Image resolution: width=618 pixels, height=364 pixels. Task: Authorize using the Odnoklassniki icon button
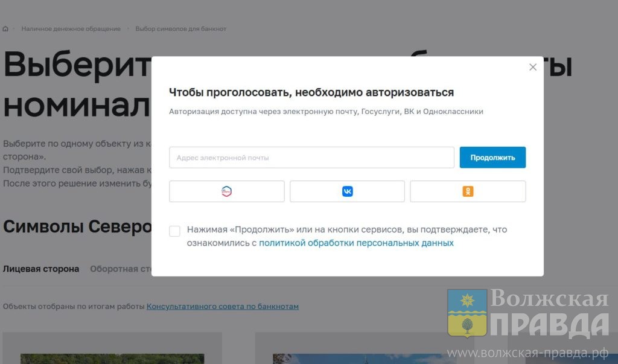468,191
